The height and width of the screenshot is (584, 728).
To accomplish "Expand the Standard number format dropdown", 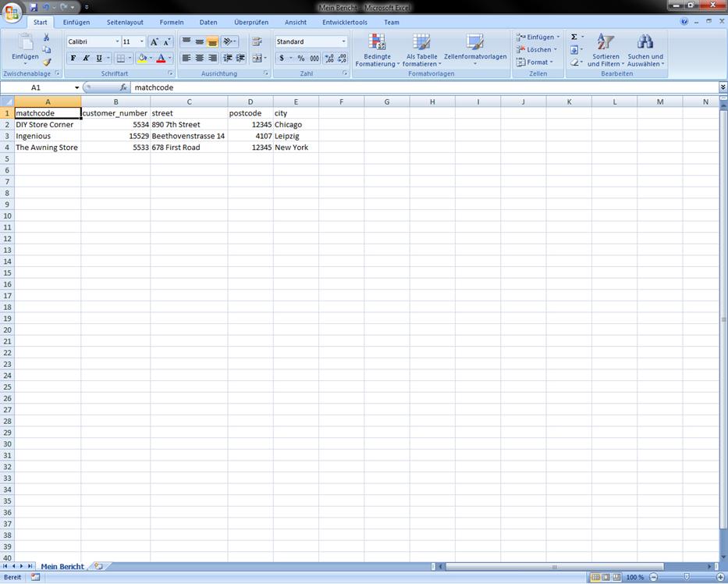I will tap(343, 41).
